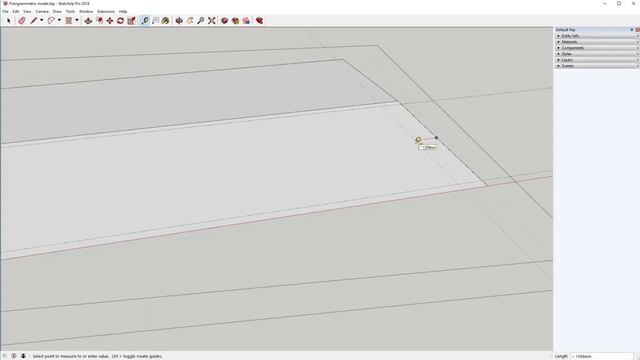Open the File menu
Viewport: 640px width, 360px height.
coord(5,11)
